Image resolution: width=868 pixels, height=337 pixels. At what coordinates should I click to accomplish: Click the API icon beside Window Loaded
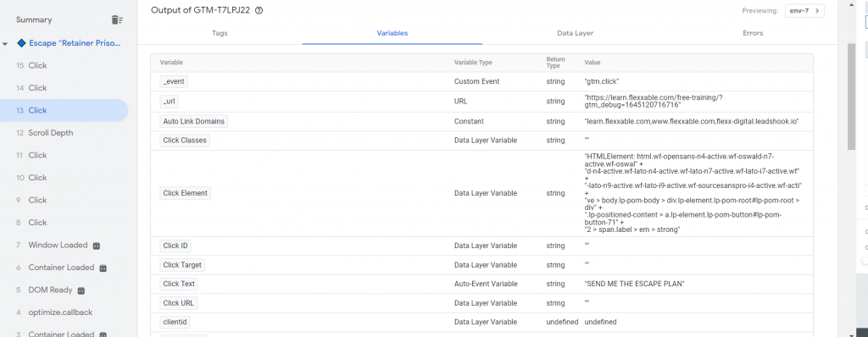click(96, 246)
